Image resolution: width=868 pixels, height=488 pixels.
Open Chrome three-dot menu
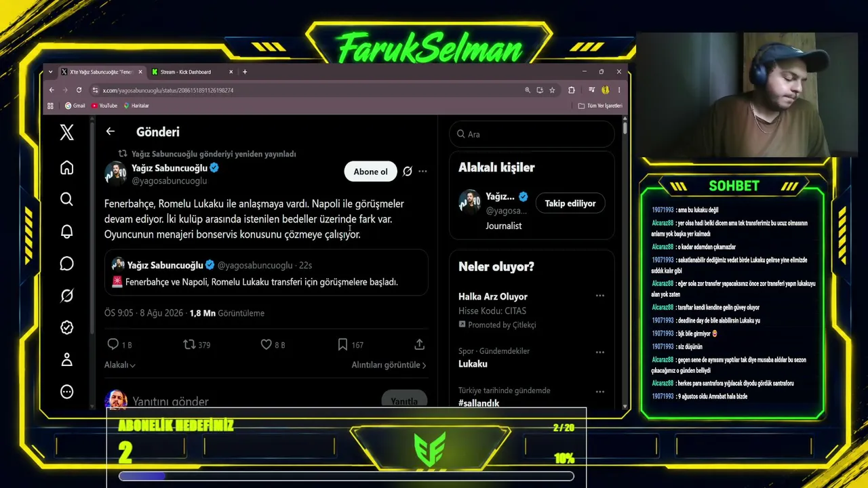618,90
